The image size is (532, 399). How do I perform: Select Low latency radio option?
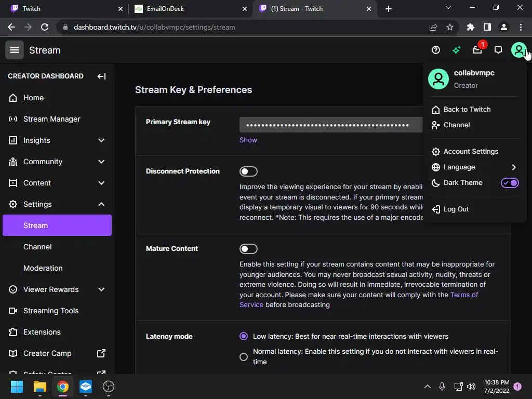coord(244,336)
